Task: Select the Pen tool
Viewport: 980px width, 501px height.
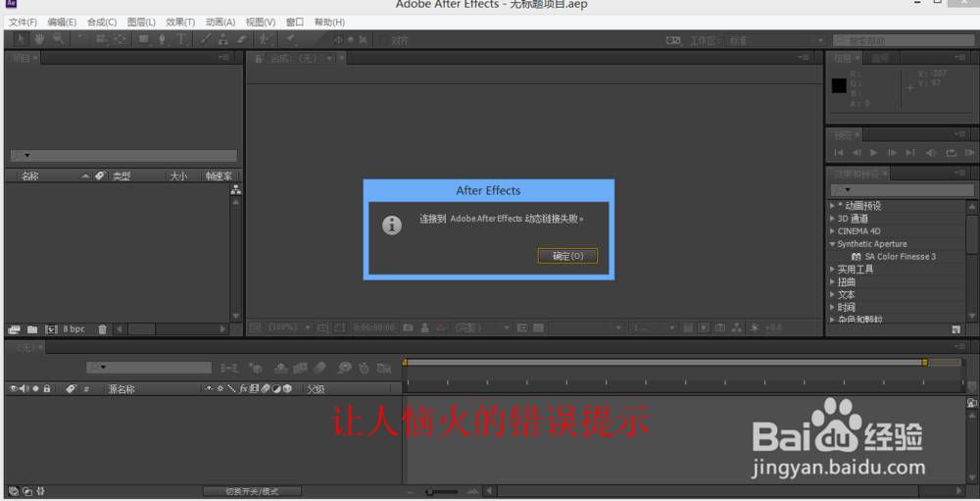Action: point(163,39)
